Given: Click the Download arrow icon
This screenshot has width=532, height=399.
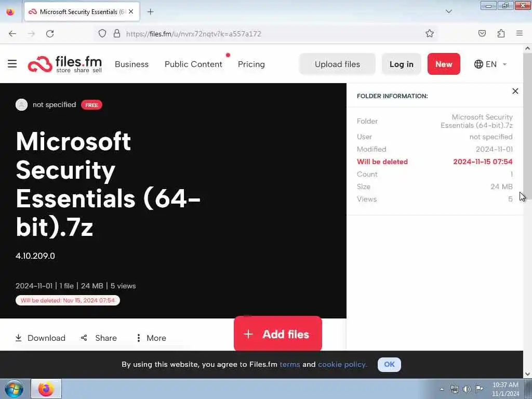Looking at the screenshot, I should pyautogui.click(x=19, y=338).
